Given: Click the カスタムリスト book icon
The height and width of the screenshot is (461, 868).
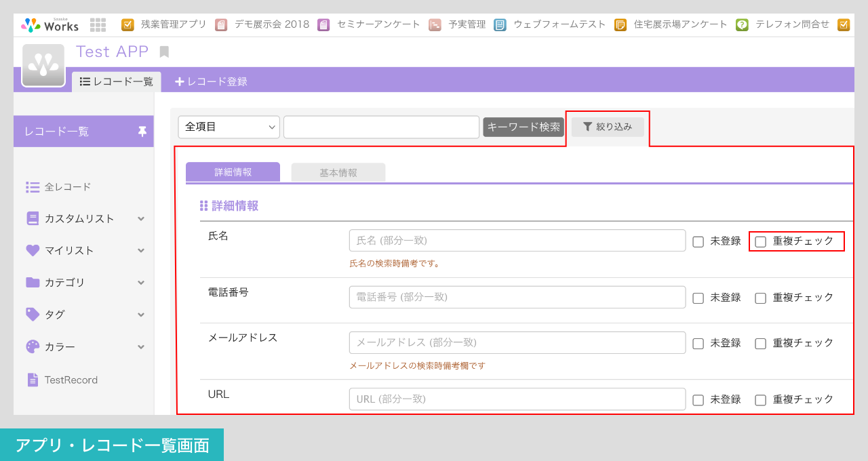Looking at the screenshot, I should pos(33,218).
